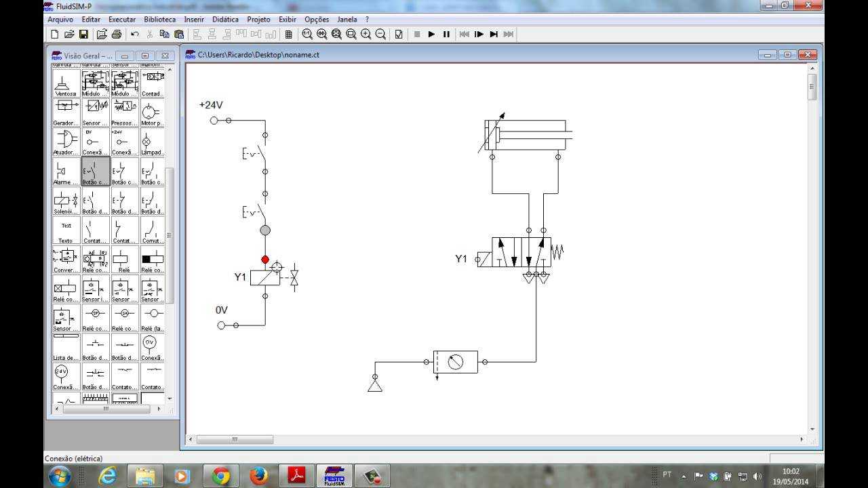Select the Alarme component in the library
The height and width of the screenshot is (488, 868).
tap(66, 172)
